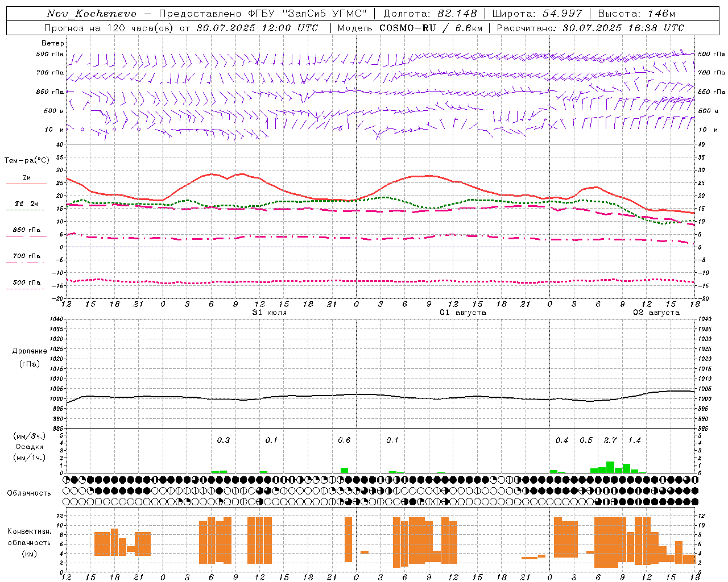Click the "Td 2м" dew point legend
Screen dimensions: 728x582
[x=27, y=203]
